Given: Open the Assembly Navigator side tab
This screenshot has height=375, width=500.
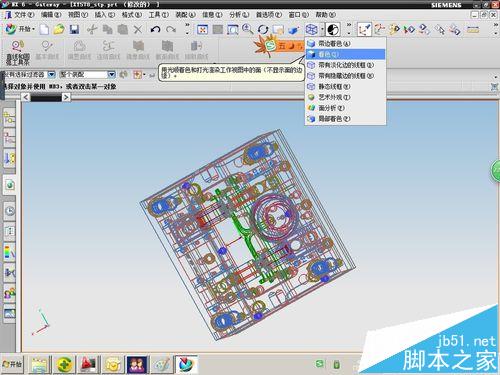Looking at the screenshot, I should (9, 118).
